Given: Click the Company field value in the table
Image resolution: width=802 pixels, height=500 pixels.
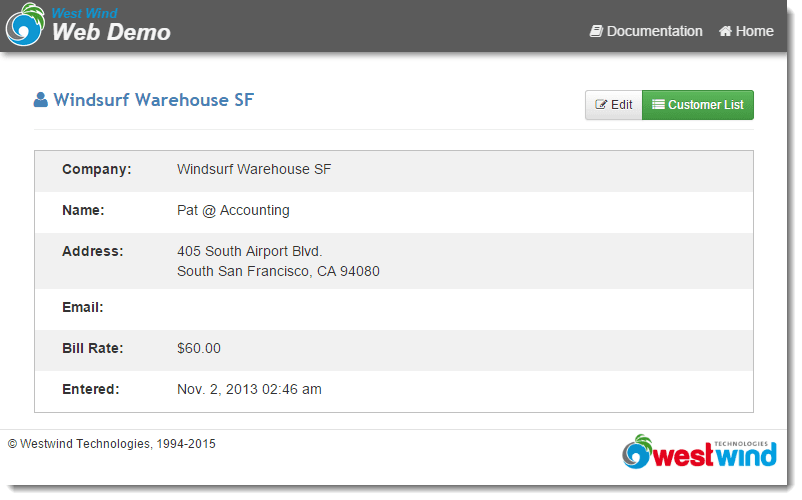Looking at the screenshot, I should coord(253,169).
